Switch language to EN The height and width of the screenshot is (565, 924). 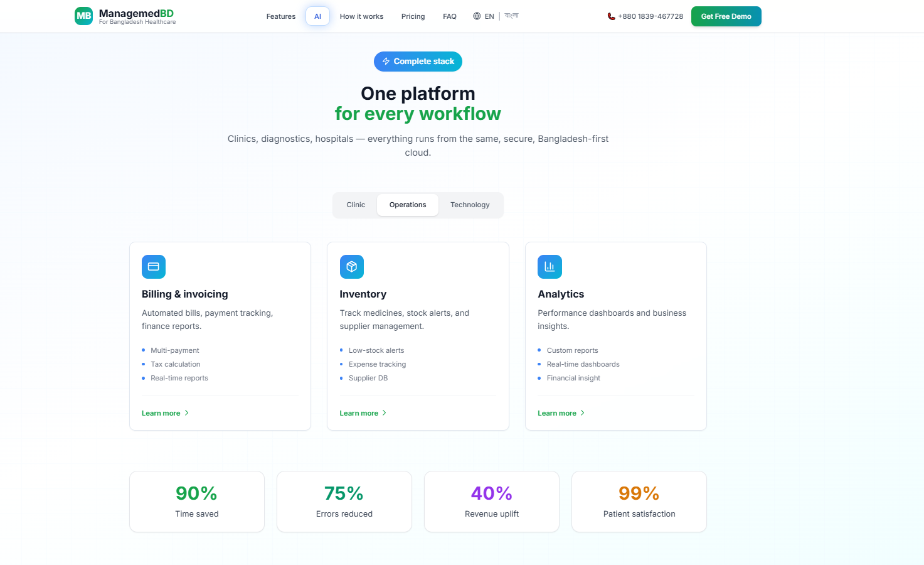(x=489, y=16)
